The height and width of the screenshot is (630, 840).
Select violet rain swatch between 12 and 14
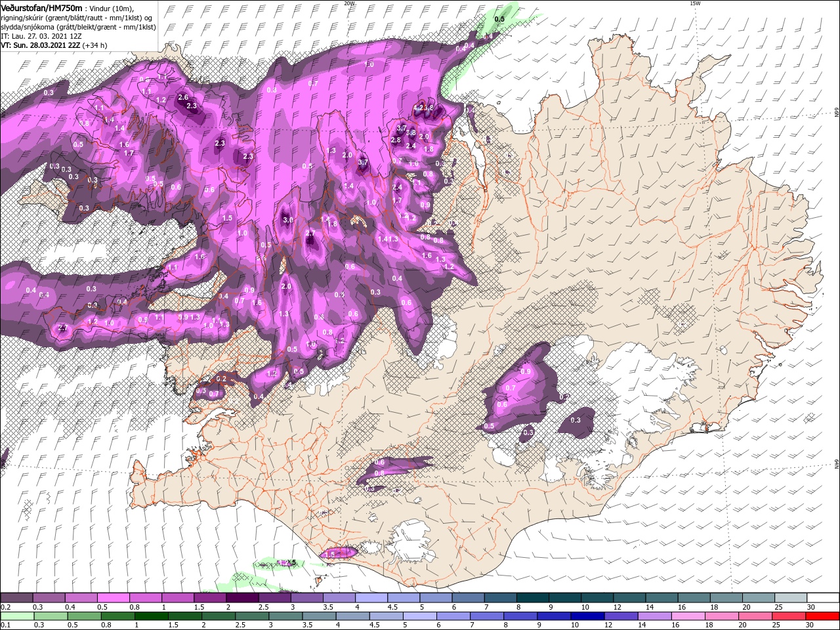[x=621, y=616]
